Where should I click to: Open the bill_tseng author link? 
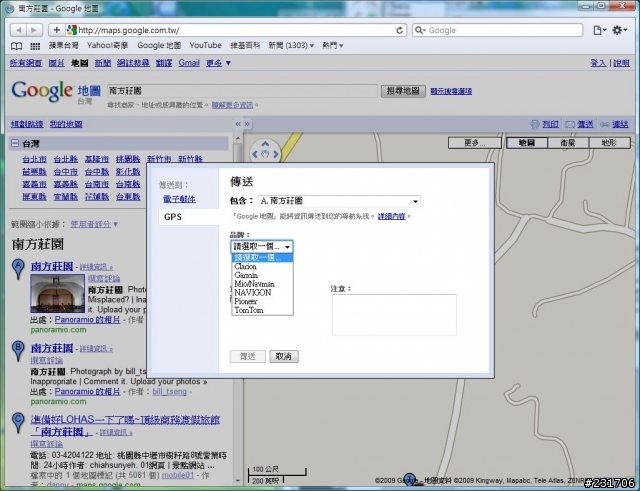click(x=169, y=391)
